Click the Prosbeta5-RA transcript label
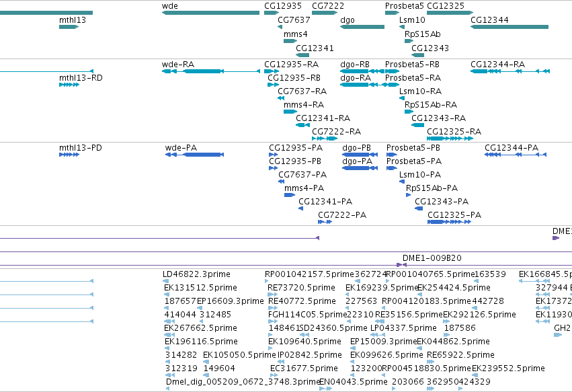Screen dimensions: 572x392 [x=413, y=78]
